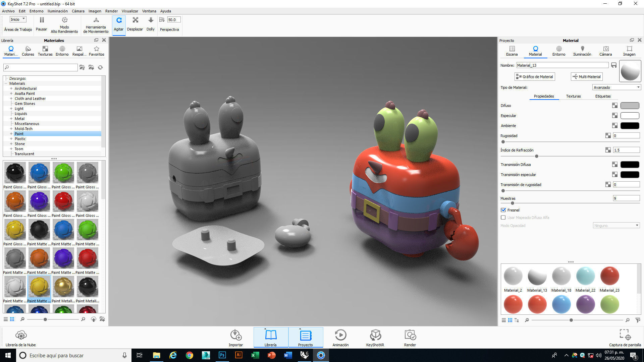This screenshot has width=644, height=362.
Task: Open the Cámara project tab
Action: tap(606, 51)
